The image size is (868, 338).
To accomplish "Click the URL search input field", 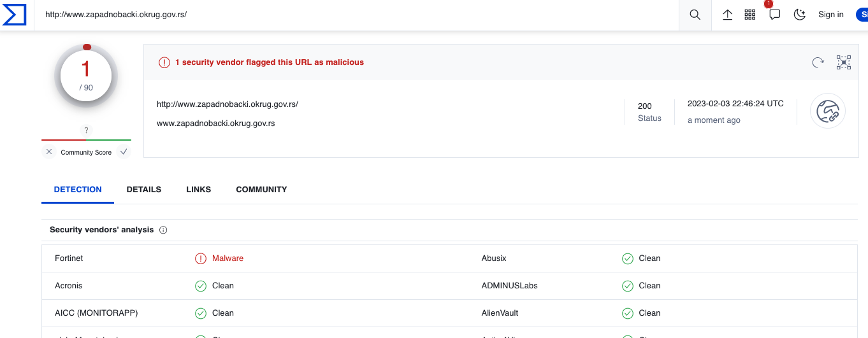I will (357, 15).
